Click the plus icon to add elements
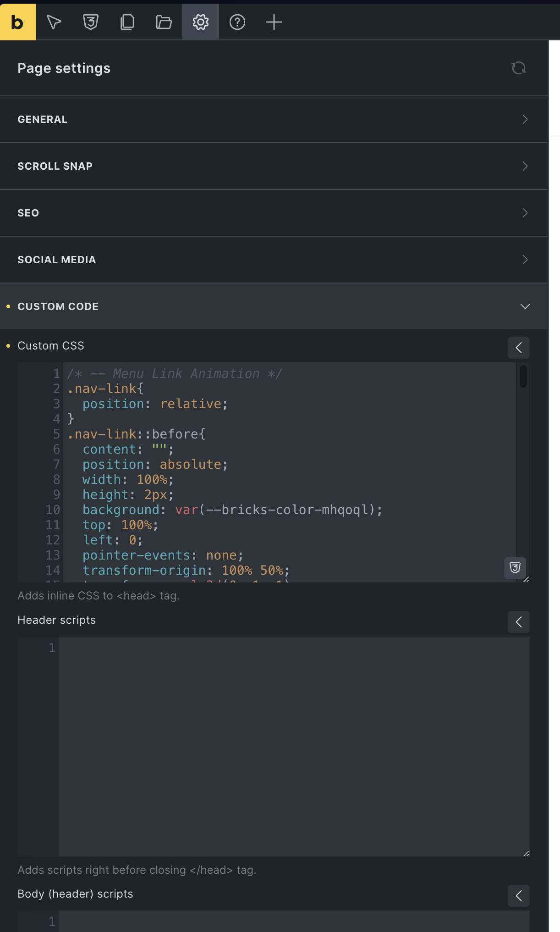560x932 pixels. [x=274, y=22]
